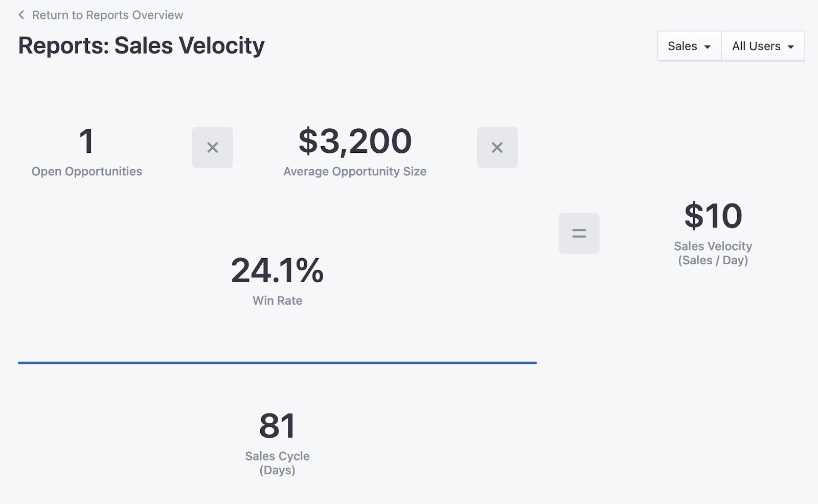Select the $10 sales velocity result

(x=713, y=216)
